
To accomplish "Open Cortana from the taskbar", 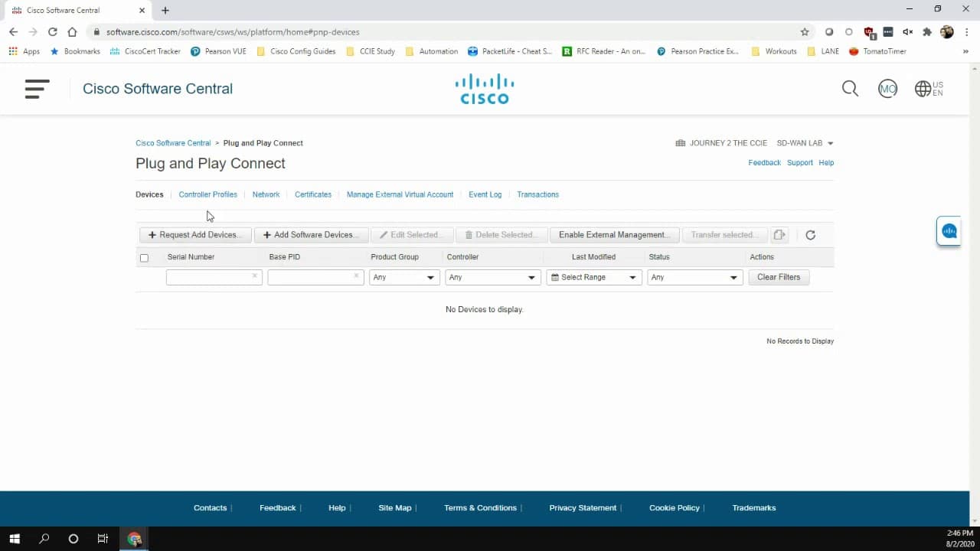I will 73,539.
